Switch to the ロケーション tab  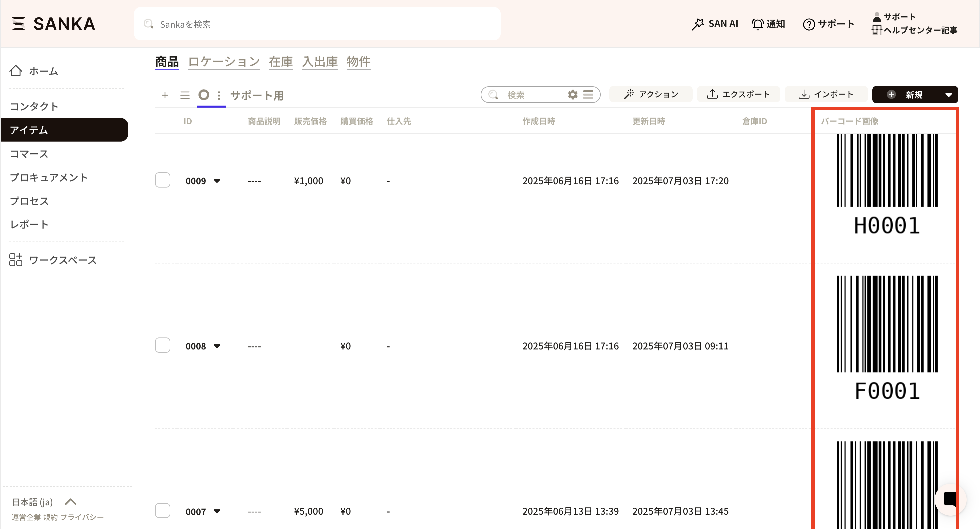pyautogui.click(x=224, y=62)
